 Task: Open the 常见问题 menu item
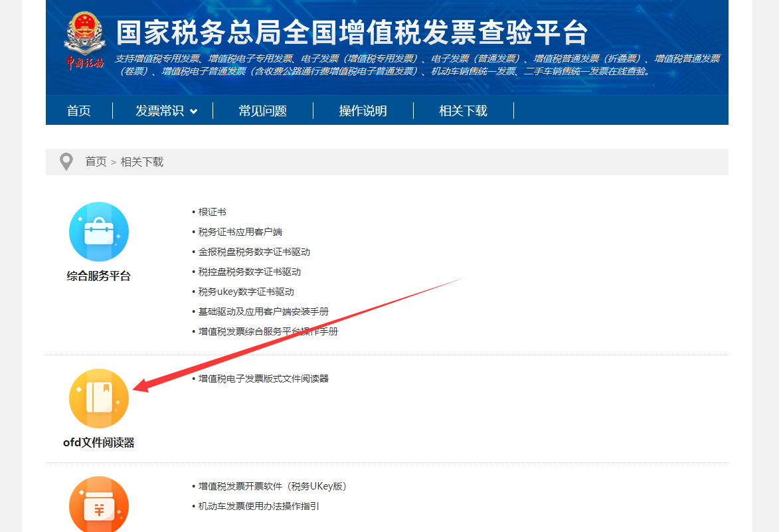[x=262, y=111]
